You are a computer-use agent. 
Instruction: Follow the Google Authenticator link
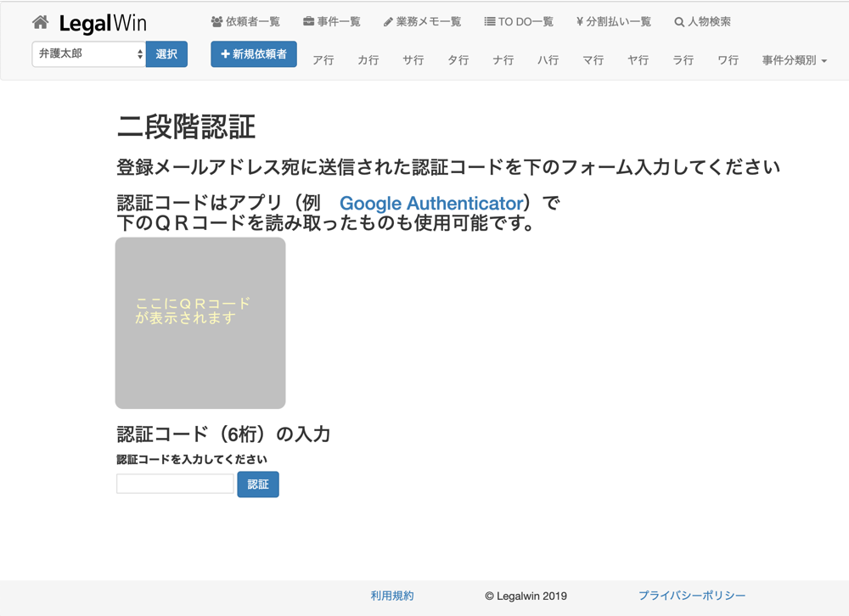[x=431, y=204]
